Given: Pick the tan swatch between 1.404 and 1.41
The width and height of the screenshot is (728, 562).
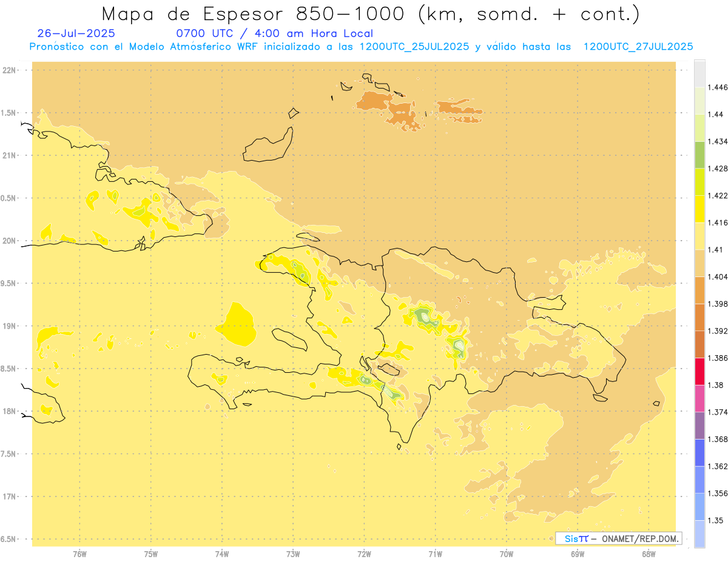Looking at the screenshot, I should click(699, 263).
